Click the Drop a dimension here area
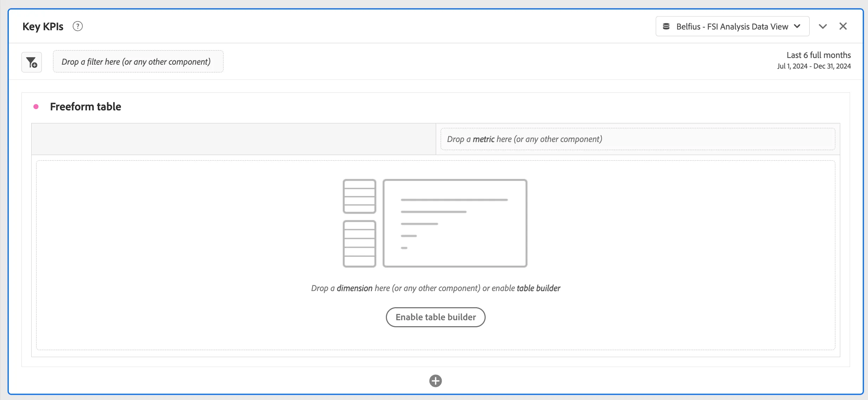 point(436,255)
